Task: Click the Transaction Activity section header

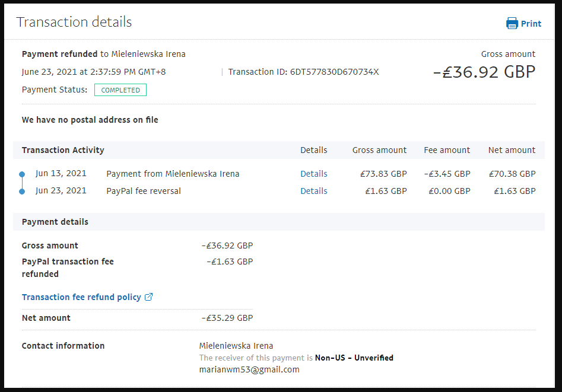Action: pos(63,150)
